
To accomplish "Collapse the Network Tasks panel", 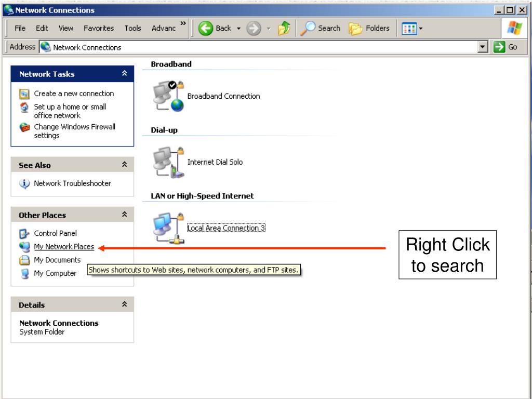I will click(125, 73).
